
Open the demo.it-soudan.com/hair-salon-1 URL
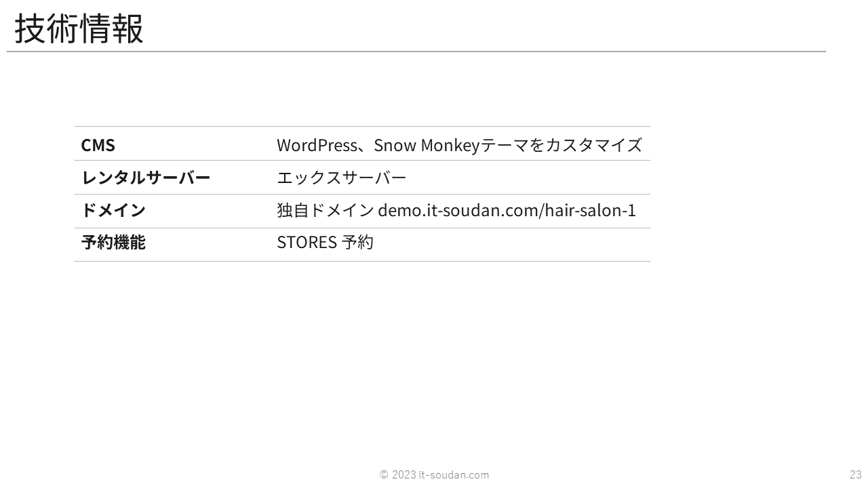point(507,210)
